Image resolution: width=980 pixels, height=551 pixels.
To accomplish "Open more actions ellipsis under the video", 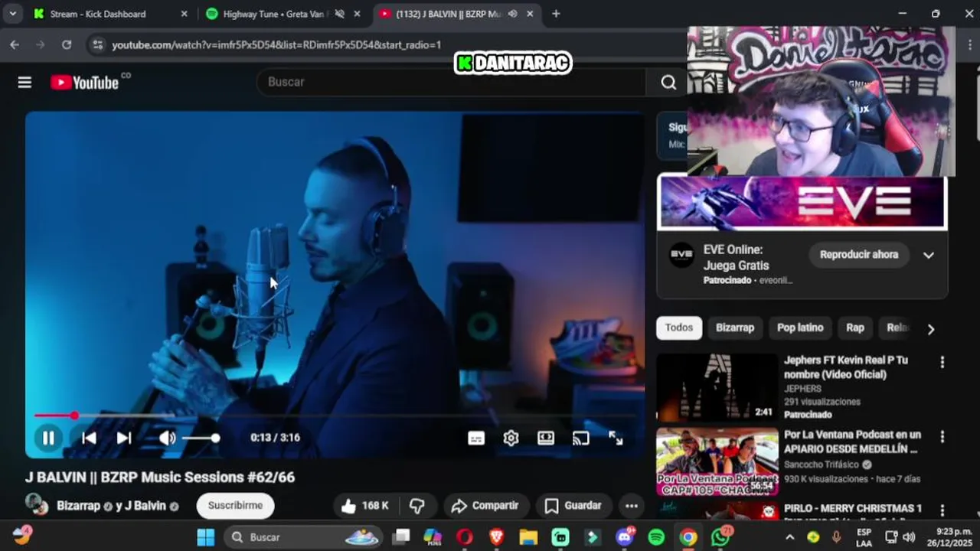I will coord(631,506).
